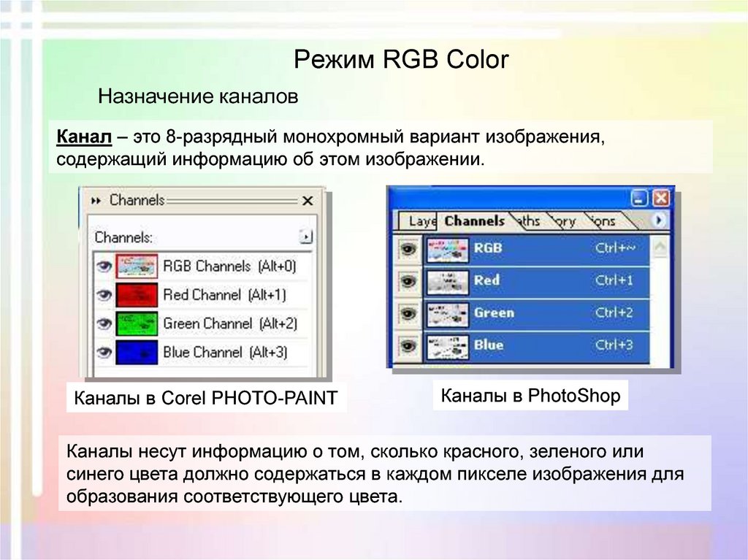The width and height of the screenshot is (748, 560).
Task: Select Red Channel (Alt+1) row in Corel
Action: (224, 295)
